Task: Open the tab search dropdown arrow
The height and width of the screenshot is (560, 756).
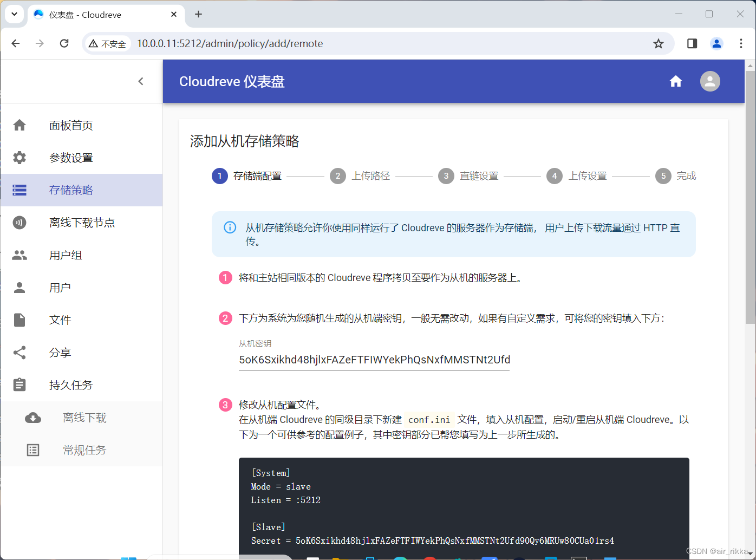Action: 14,14
